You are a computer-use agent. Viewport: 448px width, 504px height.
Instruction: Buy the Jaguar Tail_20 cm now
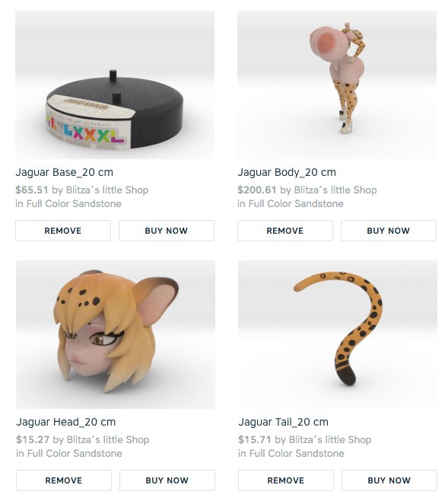pyautogui.click(x=389, y=480)
